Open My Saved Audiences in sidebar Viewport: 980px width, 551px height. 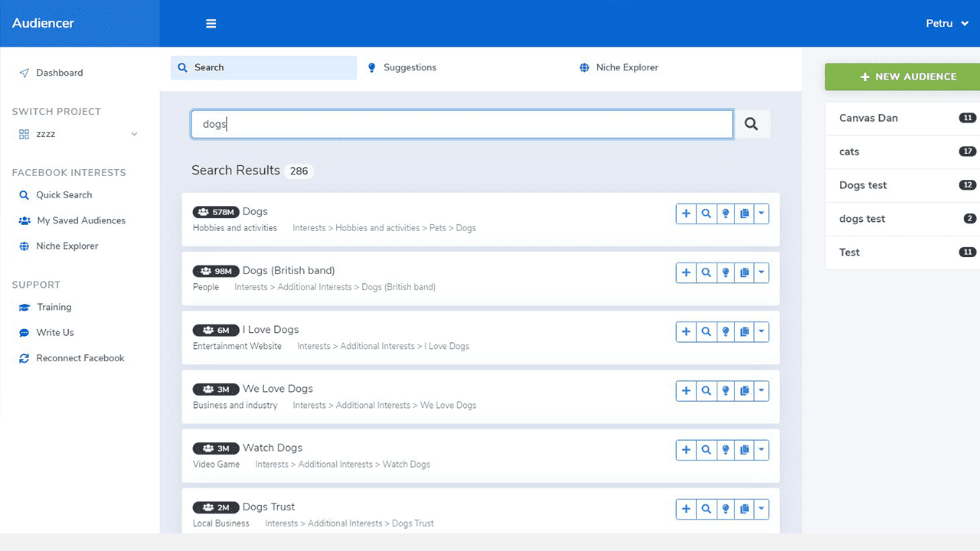(80, 220)
